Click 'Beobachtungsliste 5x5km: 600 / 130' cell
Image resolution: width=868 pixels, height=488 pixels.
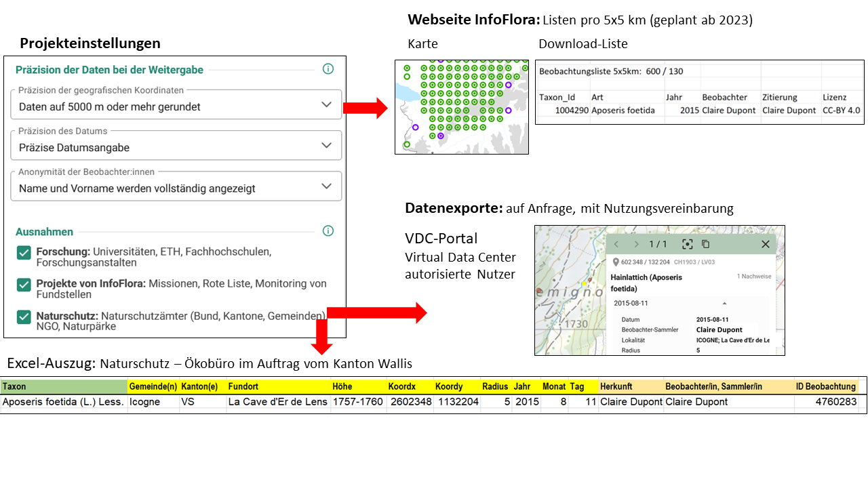[611, 71]
